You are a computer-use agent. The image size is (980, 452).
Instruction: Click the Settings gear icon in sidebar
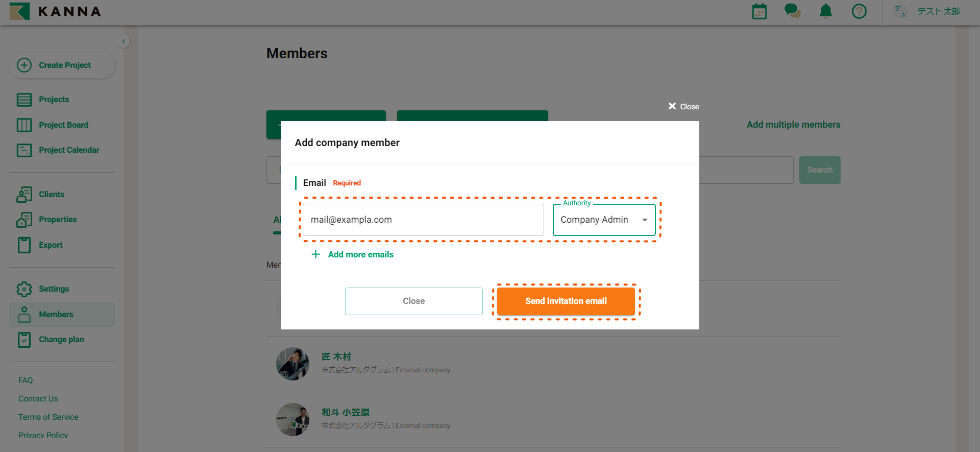pyautogui.click(x=24, y=289)
